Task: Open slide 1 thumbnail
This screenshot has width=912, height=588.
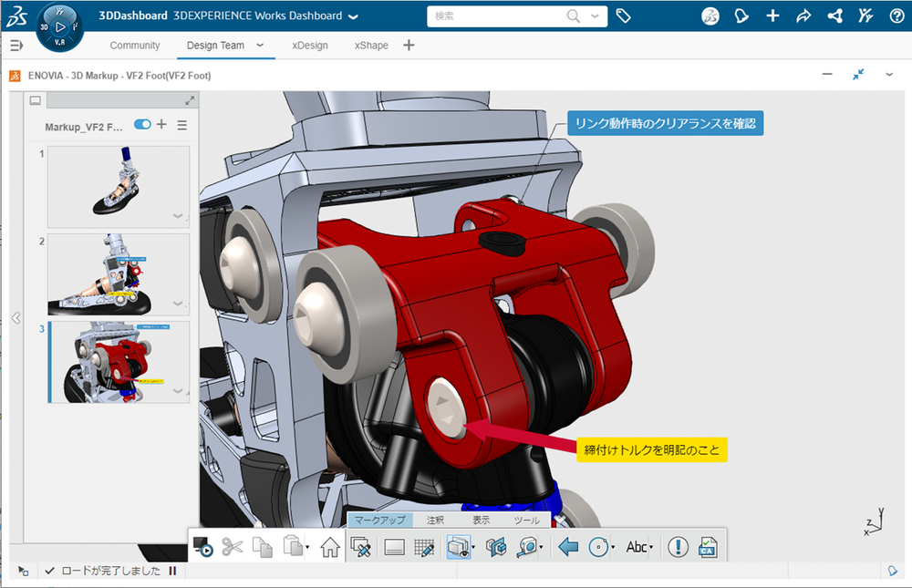Action: 119,187
